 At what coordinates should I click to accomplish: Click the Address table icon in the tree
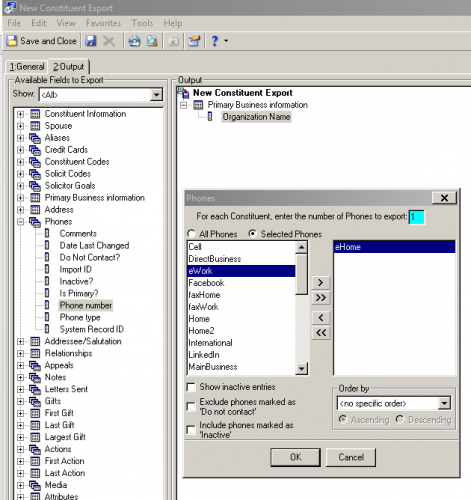[x=35, y=210]
